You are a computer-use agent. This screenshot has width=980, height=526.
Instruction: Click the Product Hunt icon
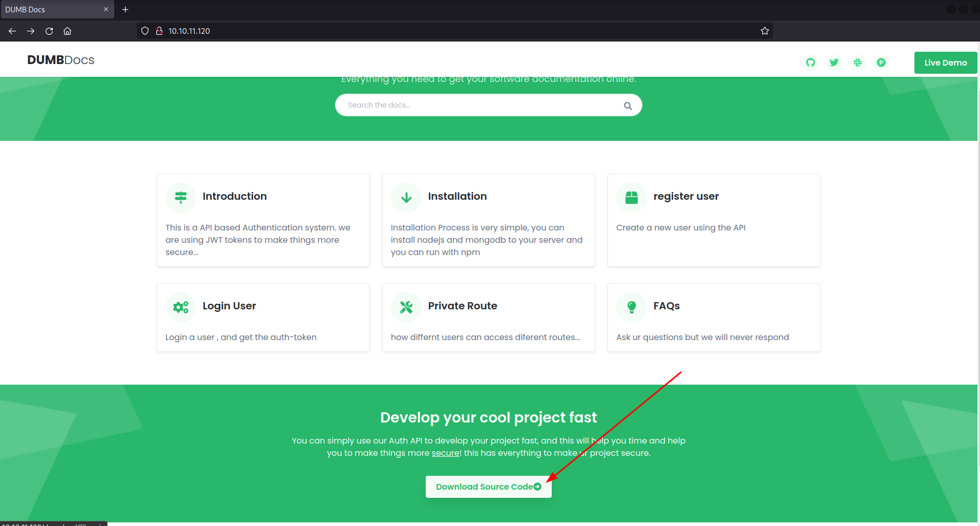(881, 62)
